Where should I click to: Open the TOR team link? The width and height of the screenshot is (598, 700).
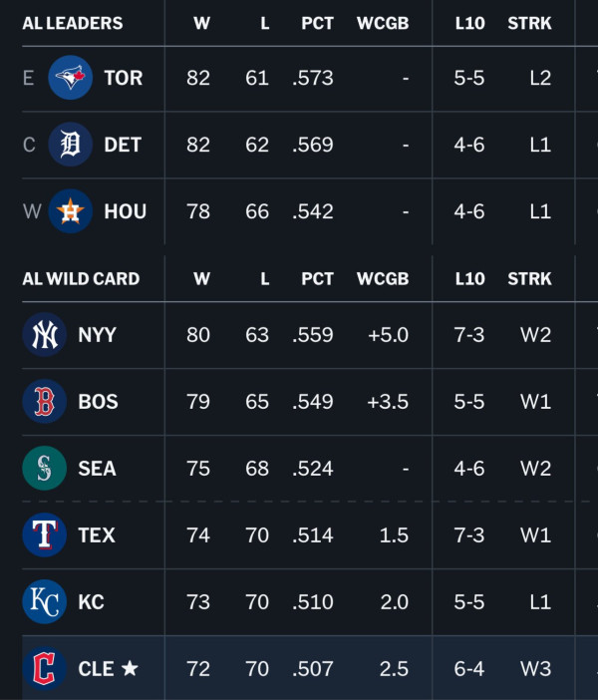pyautogui.click(x=124, y=78)
